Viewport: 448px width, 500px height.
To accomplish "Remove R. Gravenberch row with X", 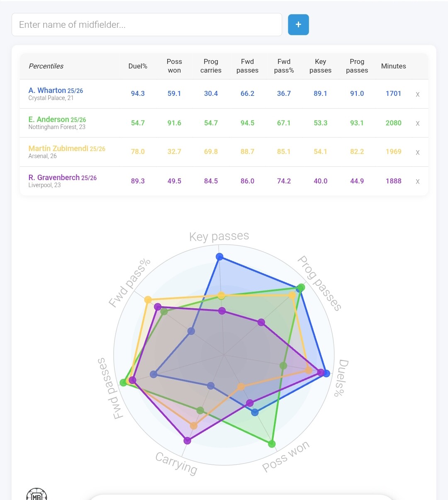I will click(417, 181).
